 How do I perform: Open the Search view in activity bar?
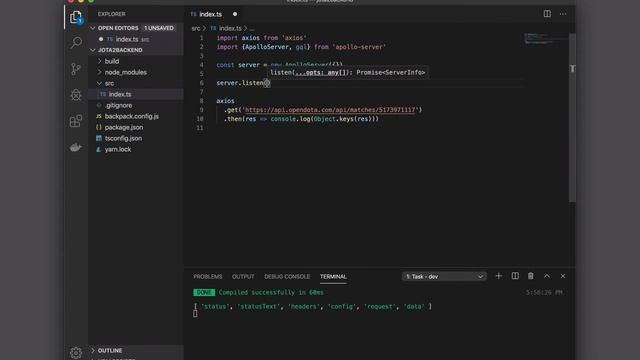[x=76, y=42]
